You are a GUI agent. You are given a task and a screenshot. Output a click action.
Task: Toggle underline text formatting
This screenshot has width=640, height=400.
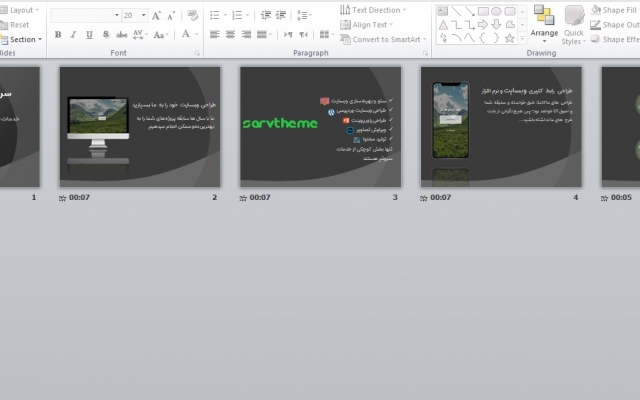click(90, 34)
